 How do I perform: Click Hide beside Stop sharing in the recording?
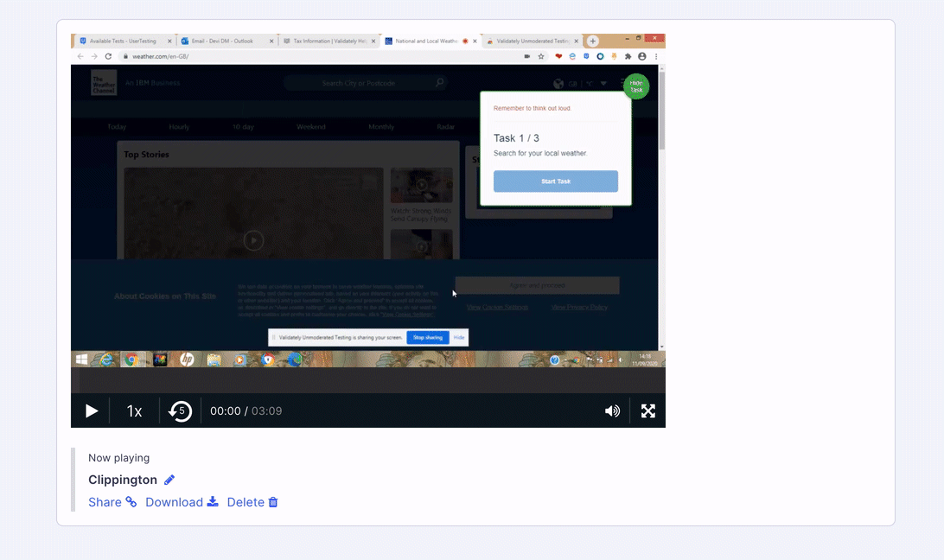click(x=459, y=337)
